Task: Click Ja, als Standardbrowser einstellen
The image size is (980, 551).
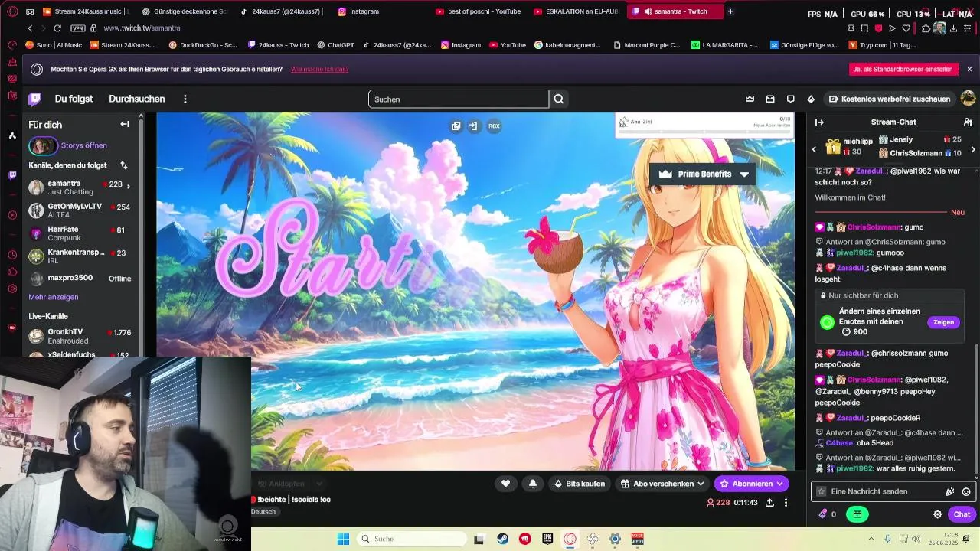Action: [904, 69]
